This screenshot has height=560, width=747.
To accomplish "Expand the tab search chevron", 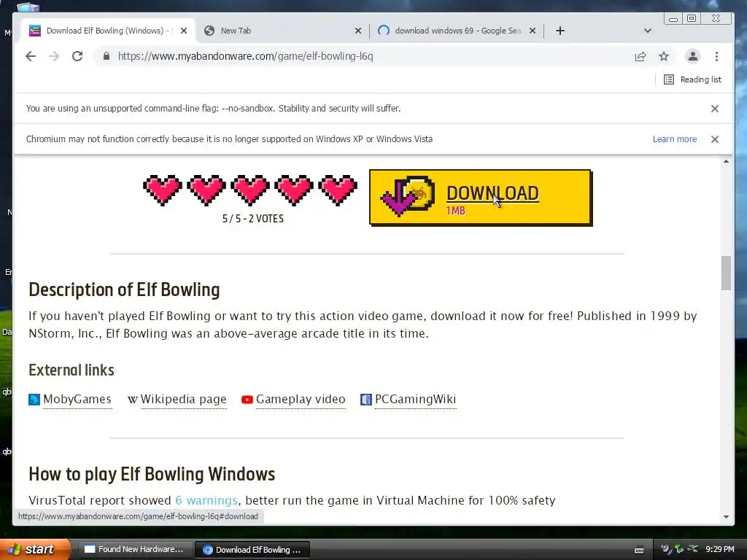I will (x=648, y=31).
